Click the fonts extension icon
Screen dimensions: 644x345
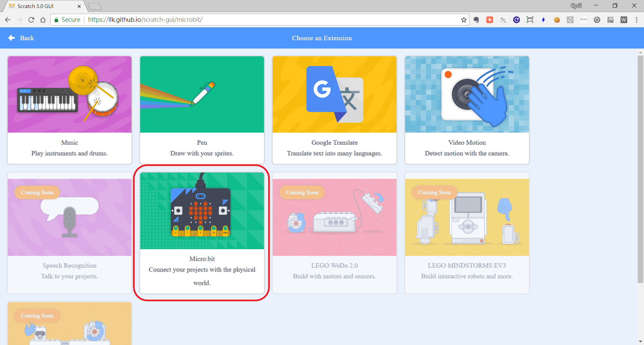click(584, 20)
